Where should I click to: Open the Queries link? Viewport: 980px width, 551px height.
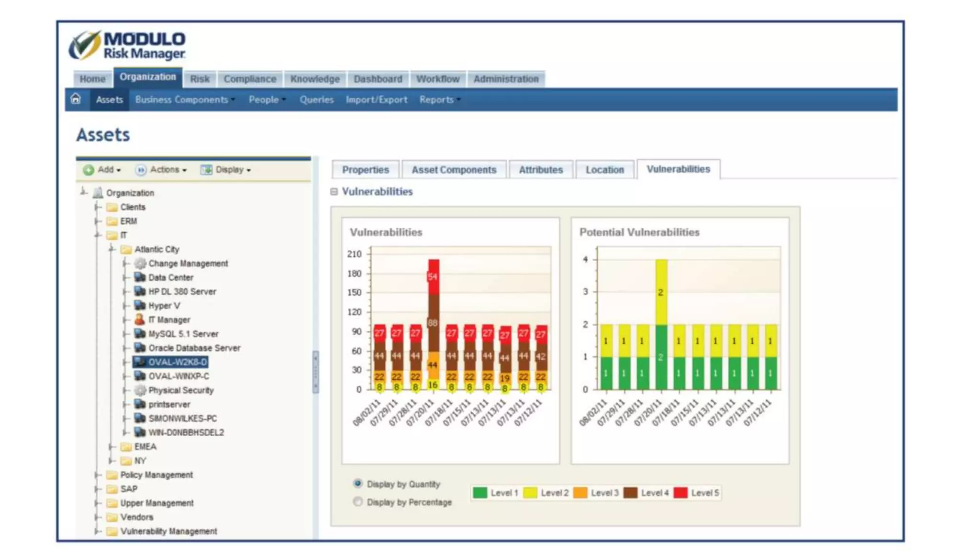(x=316, y=99)
